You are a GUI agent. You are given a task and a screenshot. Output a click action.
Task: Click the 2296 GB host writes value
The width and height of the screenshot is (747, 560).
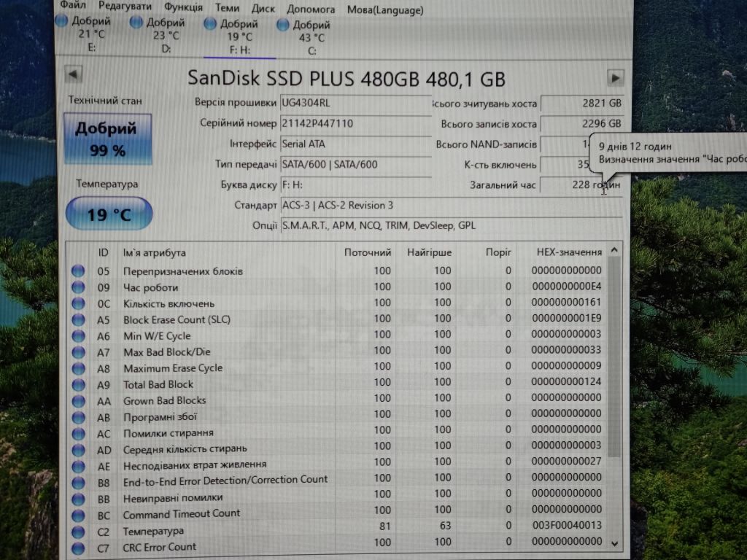coord(581,123)
